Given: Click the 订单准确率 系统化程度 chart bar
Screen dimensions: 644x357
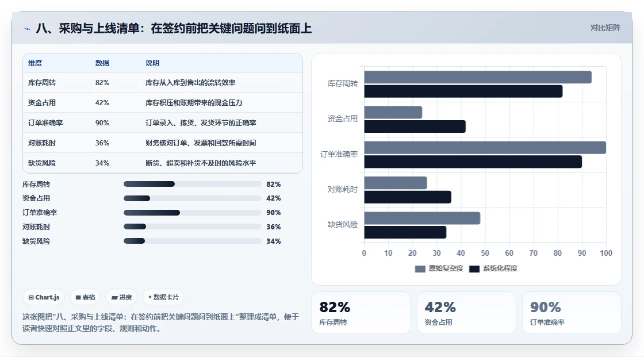Looking at the screenshot, I should pyautogui.click(x=473, y=162).
